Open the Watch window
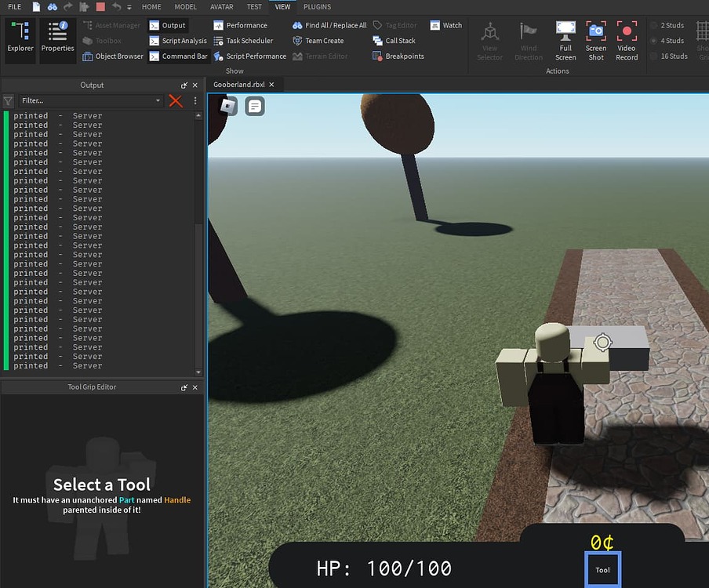Screen dimensions: 709x588 [445, 25]
